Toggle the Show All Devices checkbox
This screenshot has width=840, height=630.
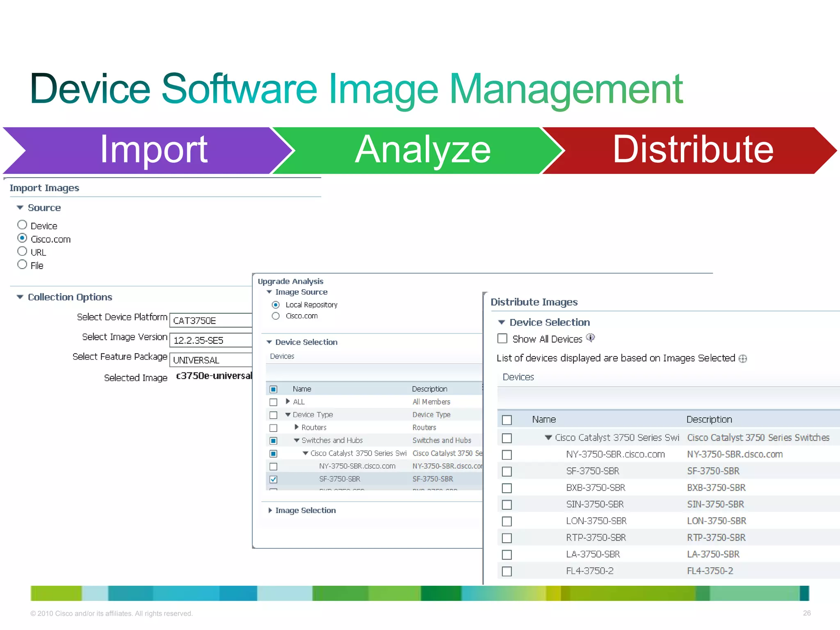pyautogui.click(x=502, y=338)
